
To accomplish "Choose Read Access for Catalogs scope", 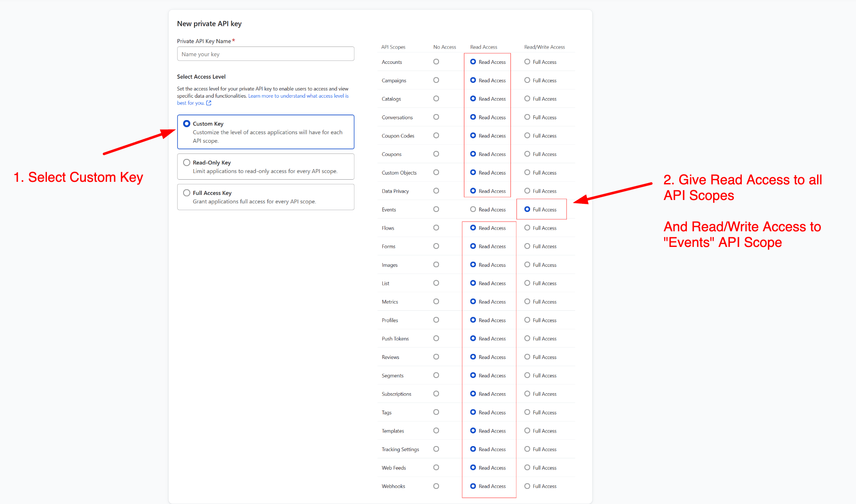I will (473, 99).
